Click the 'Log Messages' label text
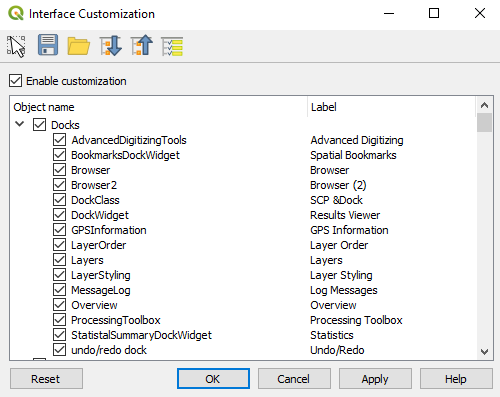Viewport: 500px width, 397px height. [344, 290]
